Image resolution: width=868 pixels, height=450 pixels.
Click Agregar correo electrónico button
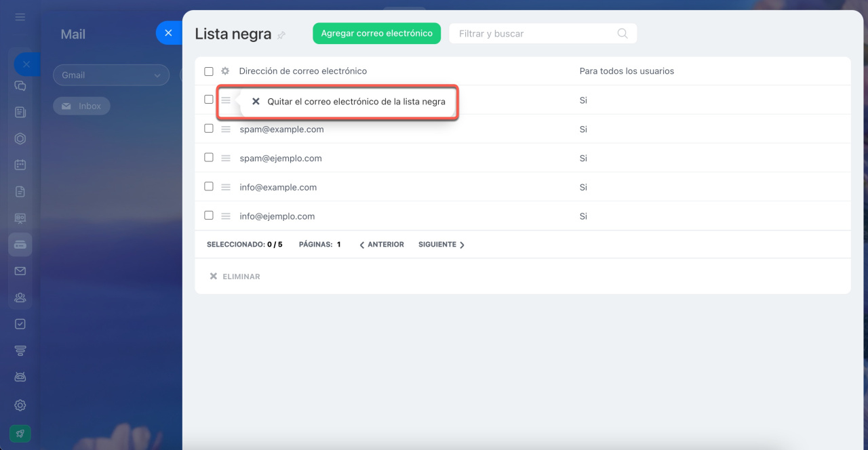pos(376,33)
